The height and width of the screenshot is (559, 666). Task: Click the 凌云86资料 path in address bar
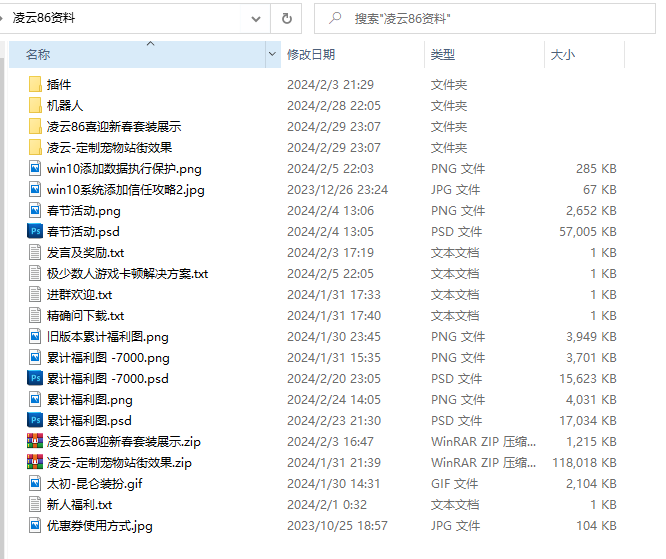(x=44, y=18)
